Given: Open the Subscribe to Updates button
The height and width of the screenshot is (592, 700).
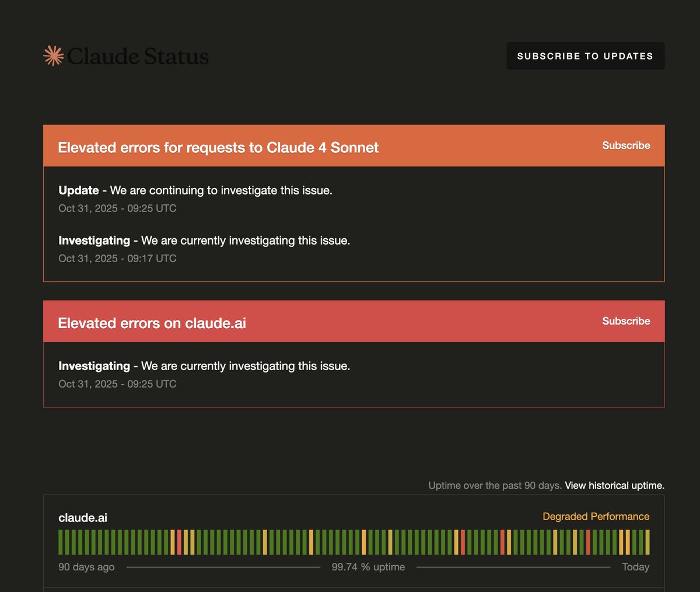Looking at the screenshot, I should tap(585, 56).
